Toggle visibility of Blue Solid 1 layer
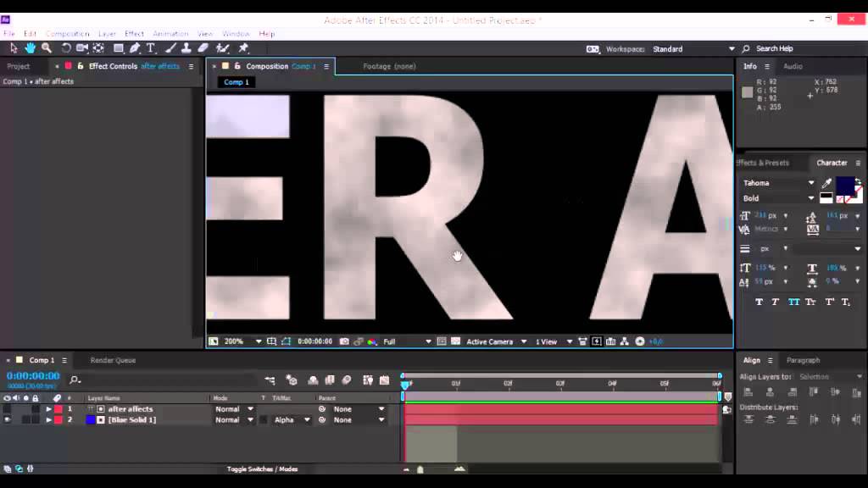 [7, 420]
